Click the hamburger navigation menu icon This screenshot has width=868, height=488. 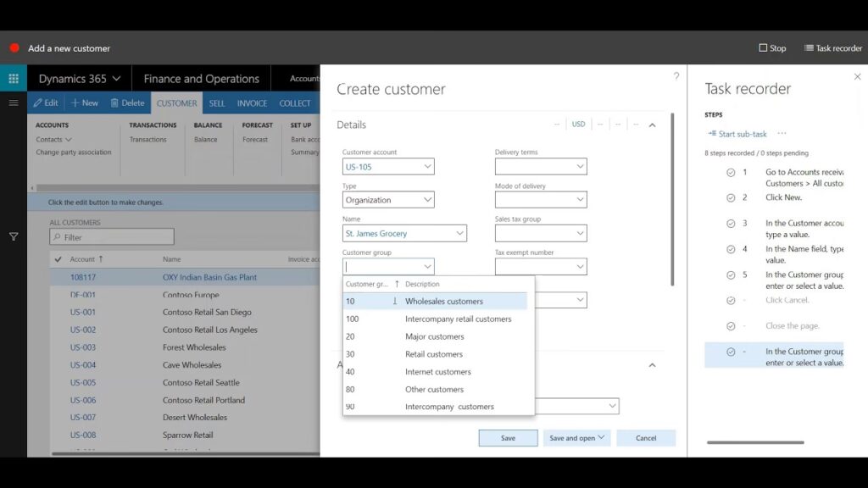pos(14,103)
